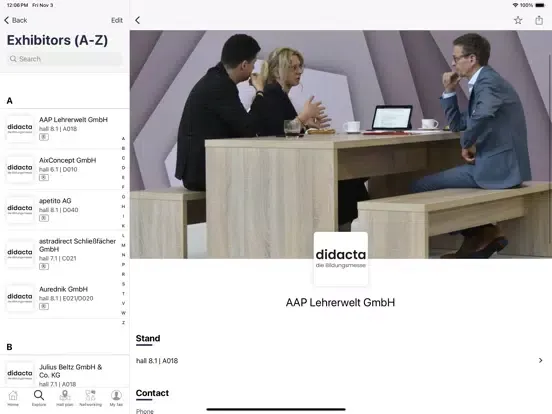The width and height of the screenshot is (552, 414).
Task: Jump to letter S in index
Action: pyautogui.click(x=123, y=284)
